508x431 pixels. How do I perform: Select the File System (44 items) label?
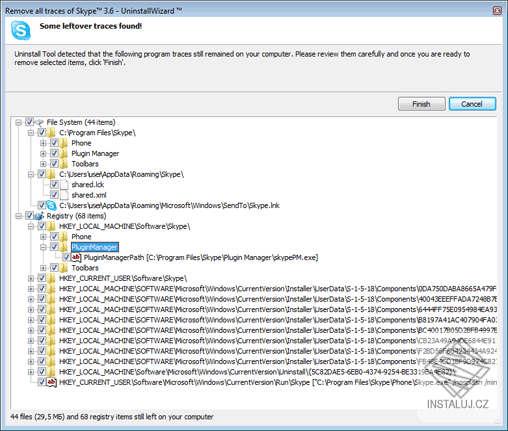click(x=81, y=122)
